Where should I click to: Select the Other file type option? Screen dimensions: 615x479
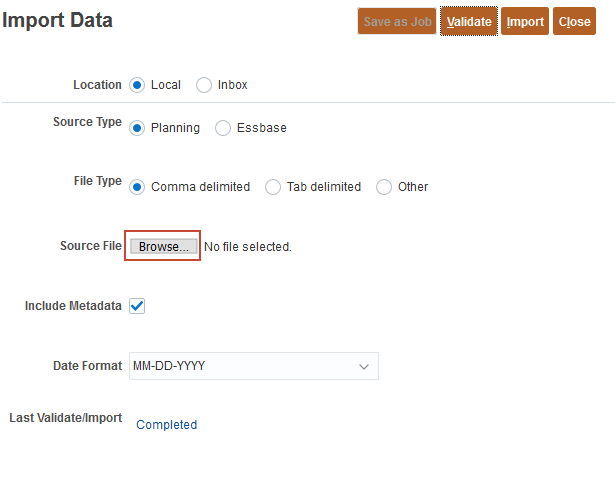coord(384,187)
